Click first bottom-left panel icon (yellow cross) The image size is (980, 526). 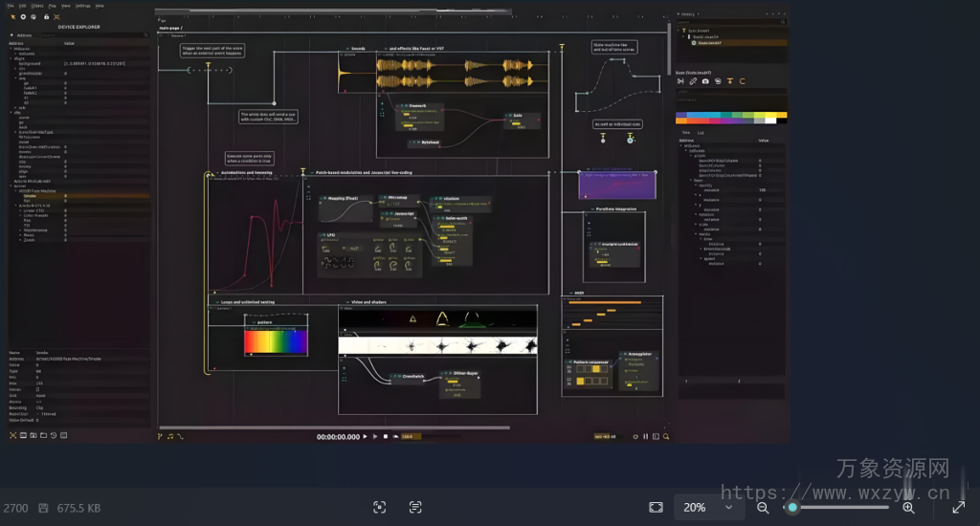(x=13, y=435)
